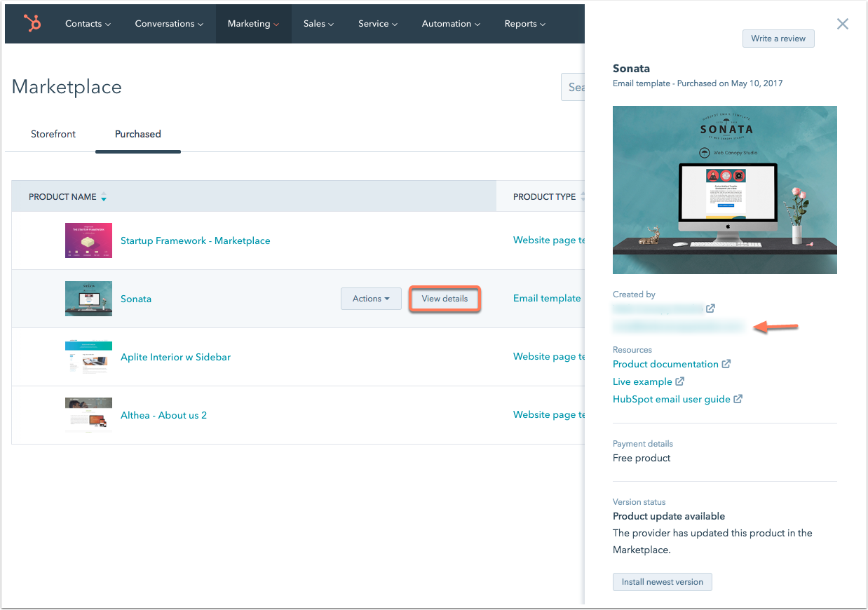Switch to the Storefront tab
868x610 pixels.
tap(53, 134)
